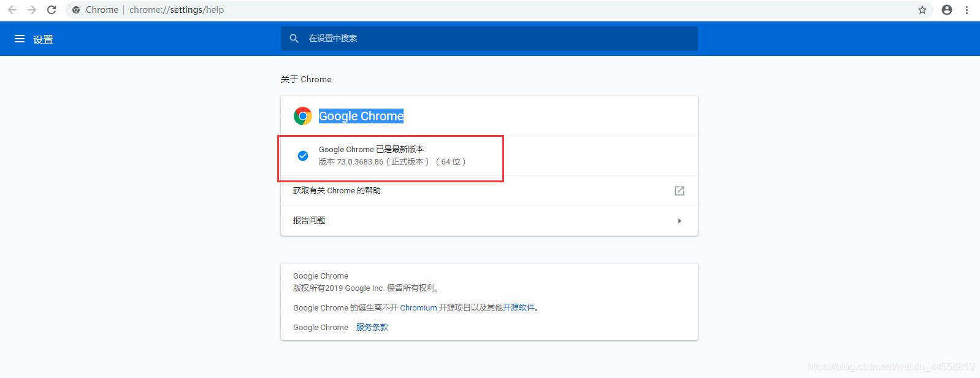Expand 报告问题 with its arrow
This screenshot has width=980, height=378.
(x=679, y=221)
